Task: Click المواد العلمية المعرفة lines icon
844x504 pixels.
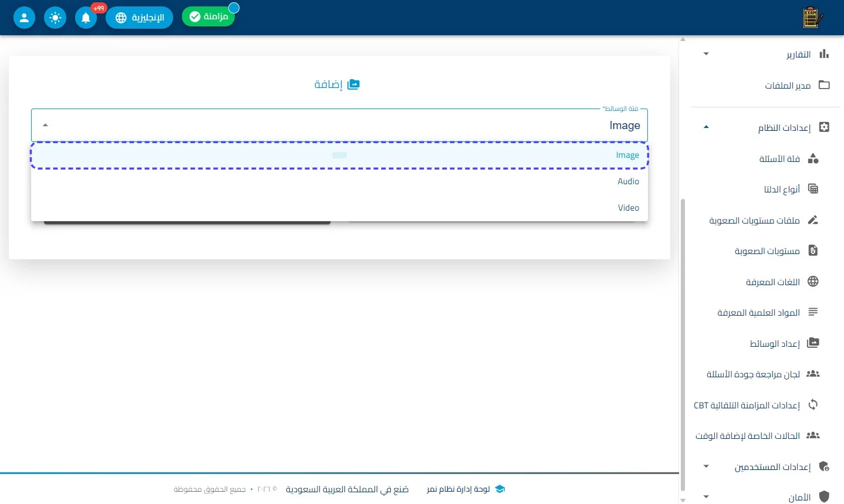Action: tap(813, 312)
